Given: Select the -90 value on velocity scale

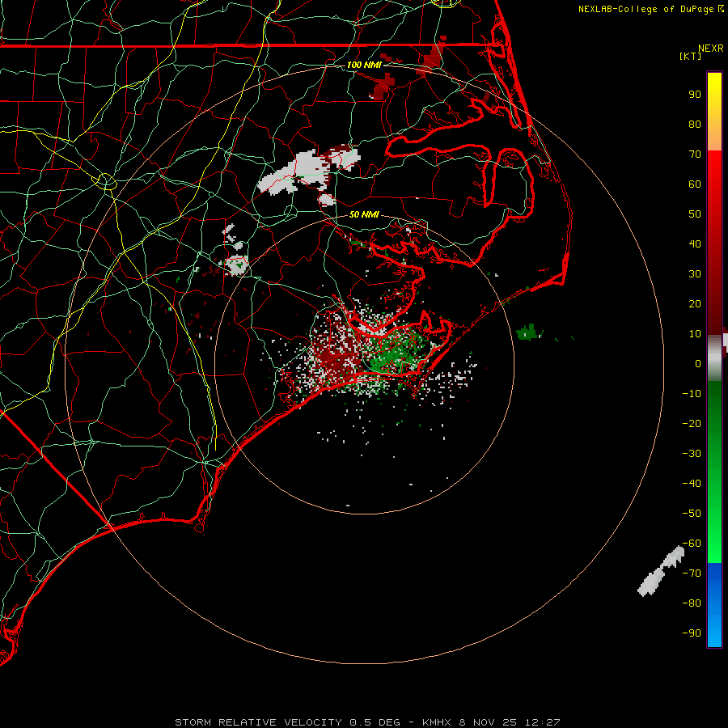Looking at the screenshot, I should point(692,633).
